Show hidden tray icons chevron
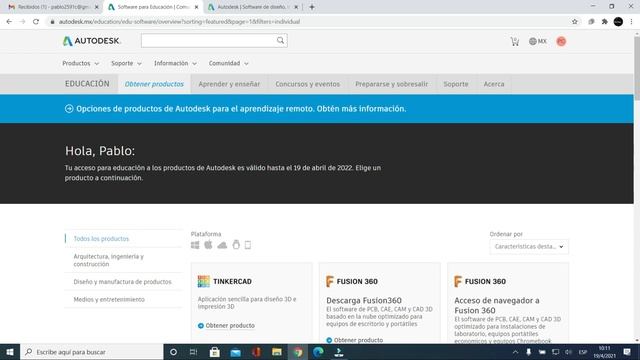Image resolution: width=640 pixels, height=360 pixels. pyautogui.click(x=516, y=352)
